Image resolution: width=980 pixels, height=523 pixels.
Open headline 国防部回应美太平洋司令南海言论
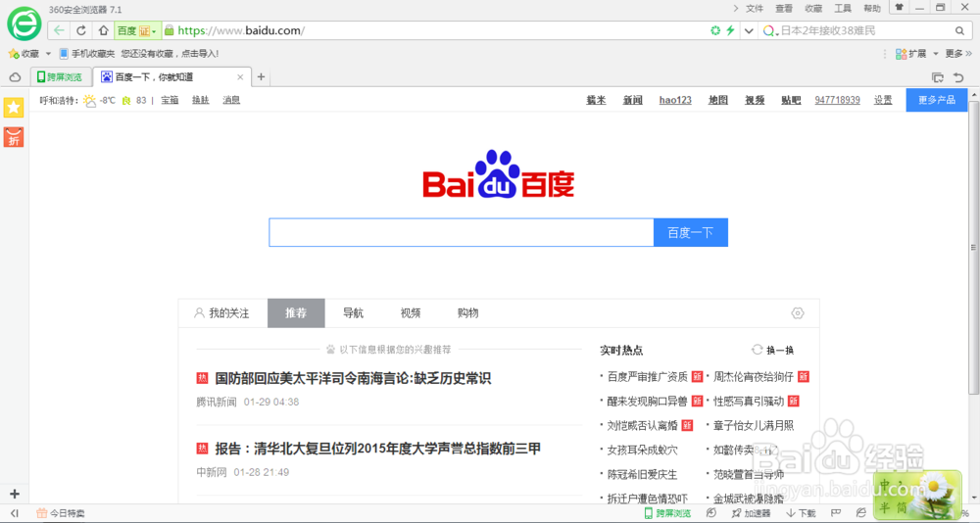click(x=353, y=378)
